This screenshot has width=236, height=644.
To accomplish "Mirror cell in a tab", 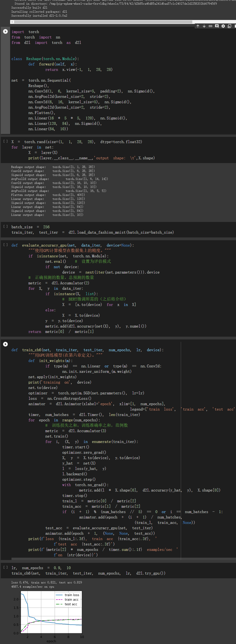I will (x=229, y=26).
